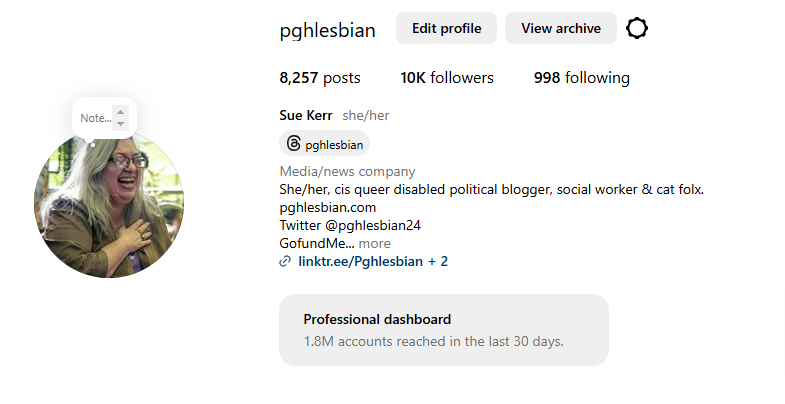Click the Sue Kerr display name

(306, 116)
